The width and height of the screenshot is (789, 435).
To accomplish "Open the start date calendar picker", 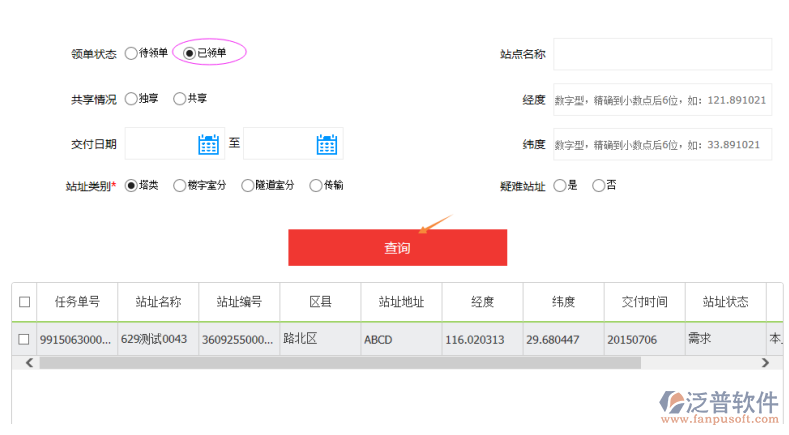I will point(208,144).
